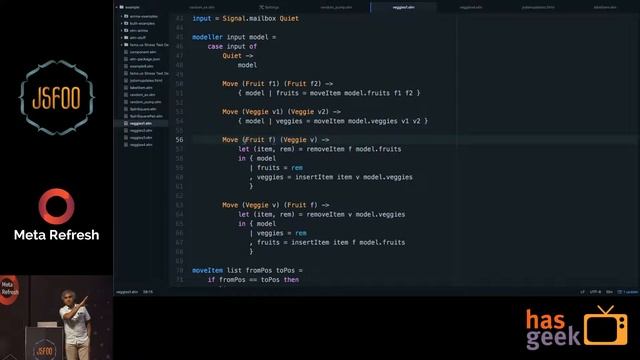Viewport: 640px width, 360px height.
Task: Click Elm grammar selector in status bar
Action: 609,292
